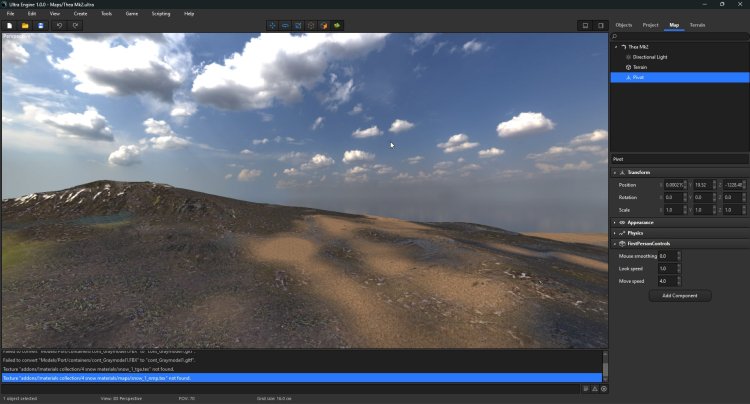750x404 pixels.
Task: Open the Scripting menu
Action: 160,14
